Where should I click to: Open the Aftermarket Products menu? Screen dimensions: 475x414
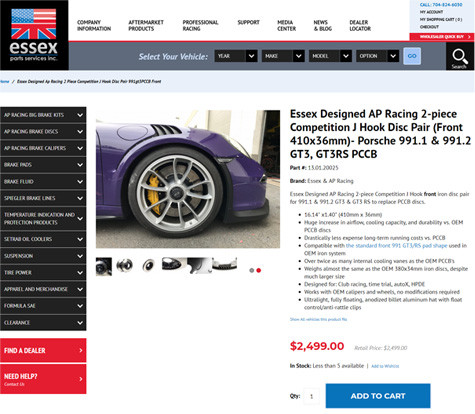click(x=146, y=26)
